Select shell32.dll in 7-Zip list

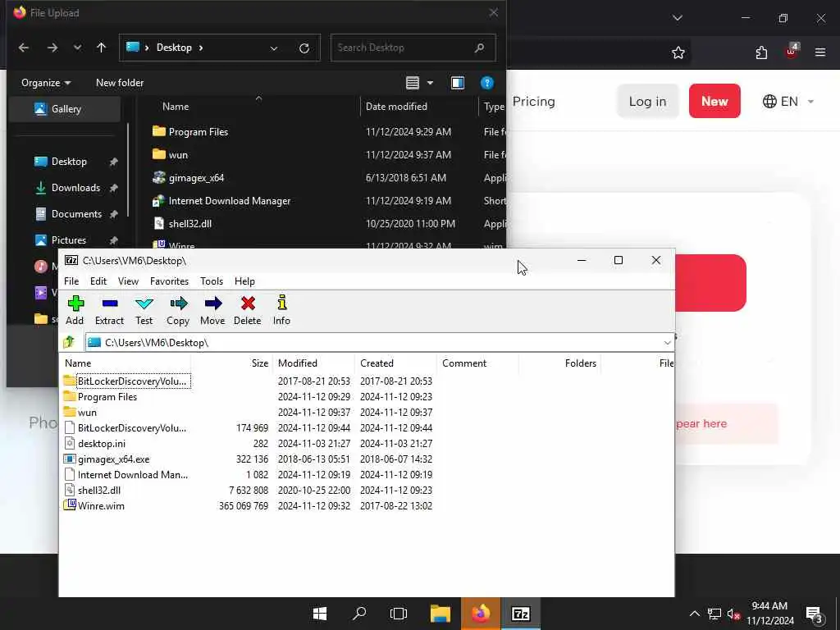[99, 491]
